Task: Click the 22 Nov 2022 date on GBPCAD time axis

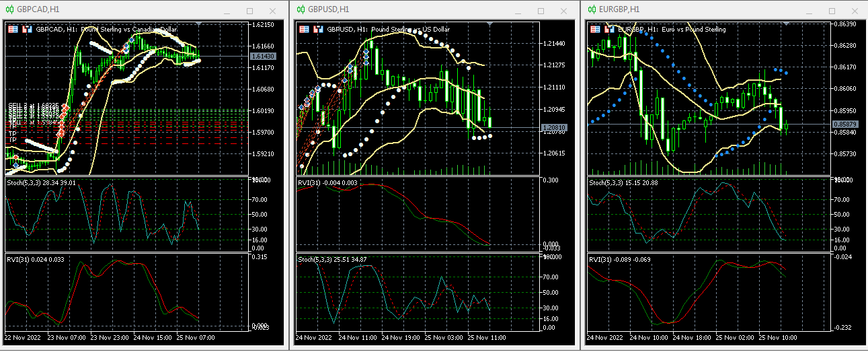Action: (x=22, y=337)
